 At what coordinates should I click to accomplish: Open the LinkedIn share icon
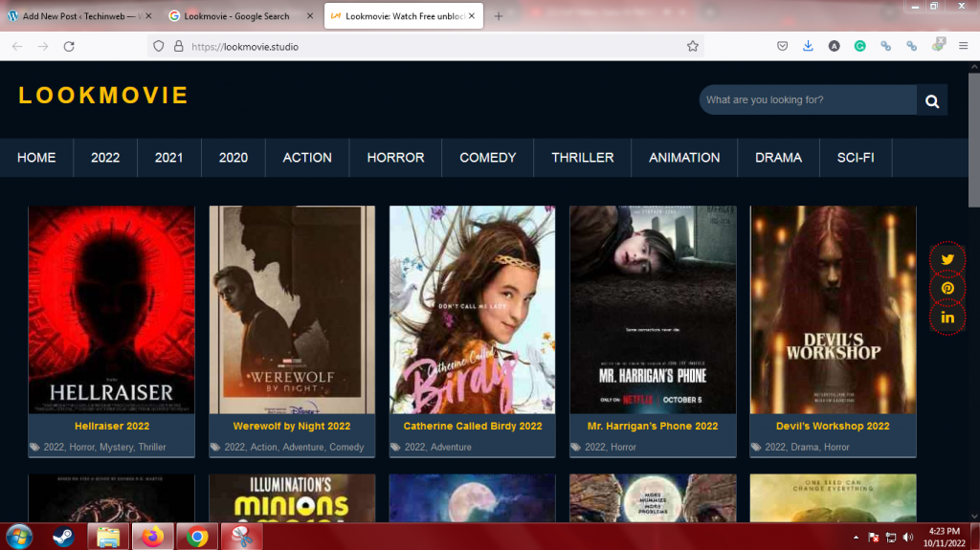coord(947,318)
